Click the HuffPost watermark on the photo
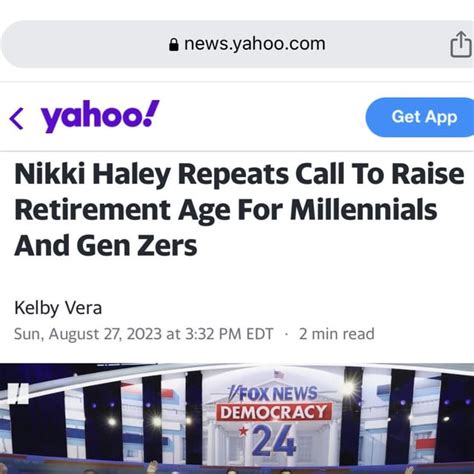 (18, 394)
